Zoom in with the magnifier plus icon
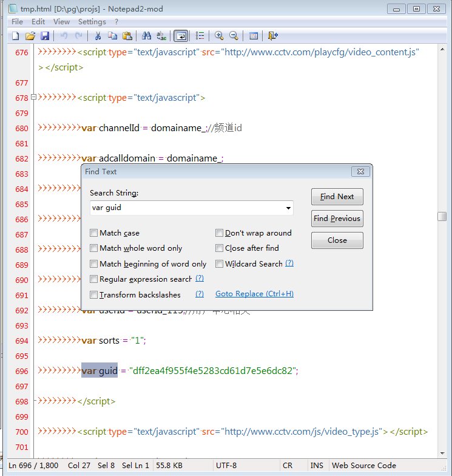 tap(219, 36)
